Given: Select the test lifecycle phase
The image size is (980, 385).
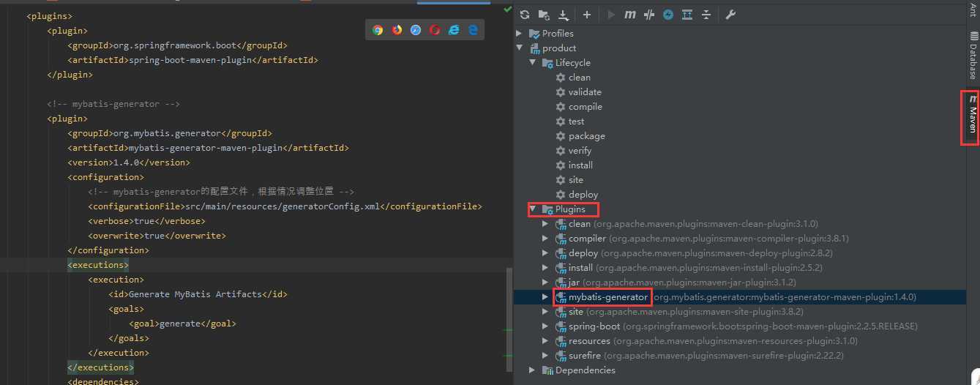Looking at the screenshot, I should [x=576, y=122].
